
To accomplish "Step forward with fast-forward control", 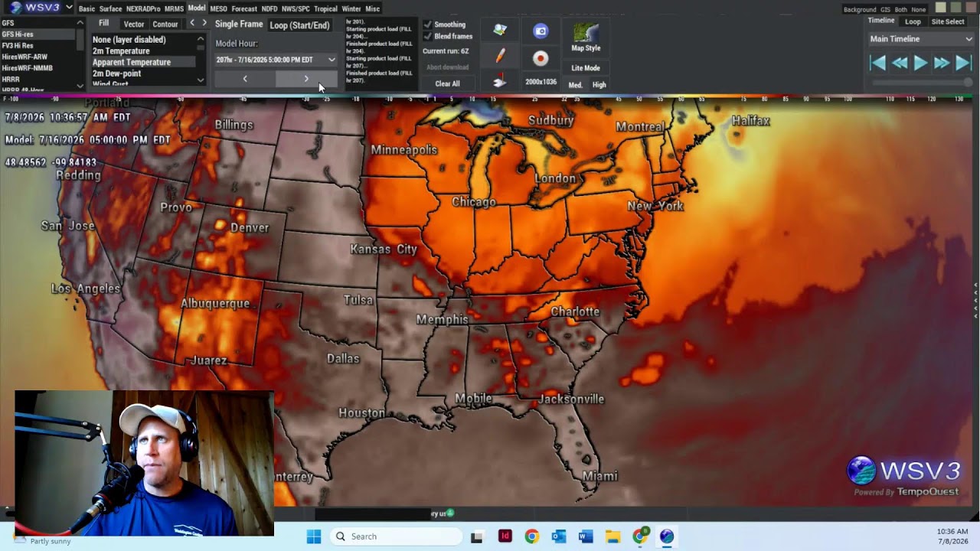I will (x=942, y=64).
